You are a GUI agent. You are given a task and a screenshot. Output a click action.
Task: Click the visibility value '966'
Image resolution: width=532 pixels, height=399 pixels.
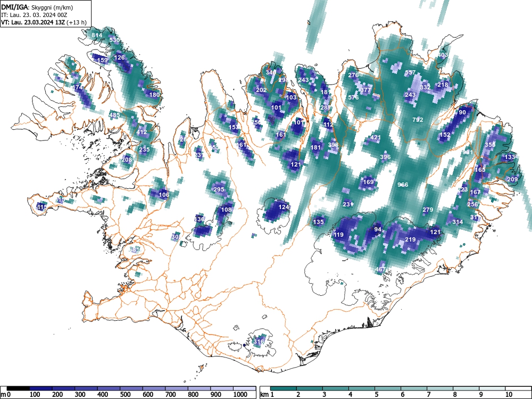[403, 185]
